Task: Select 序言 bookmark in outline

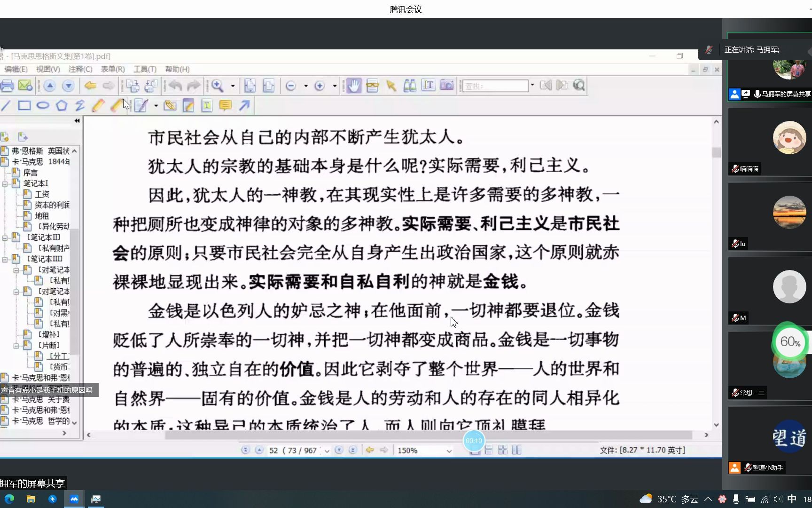Action: (x=31, y=173)
